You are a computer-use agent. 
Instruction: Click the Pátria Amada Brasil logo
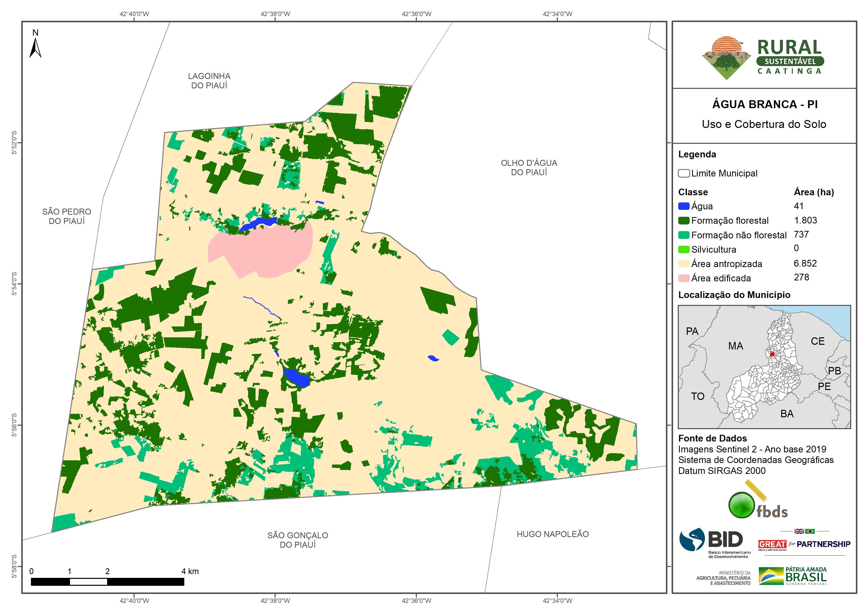click(793, 576)
